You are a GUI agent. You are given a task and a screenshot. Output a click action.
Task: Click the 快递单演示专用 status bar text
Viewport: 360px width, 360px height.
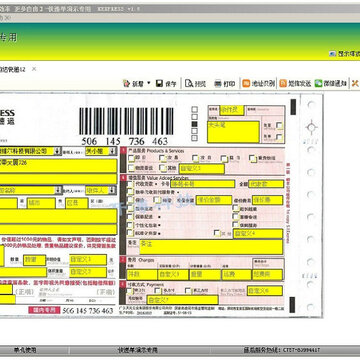[x=138, y=350]
